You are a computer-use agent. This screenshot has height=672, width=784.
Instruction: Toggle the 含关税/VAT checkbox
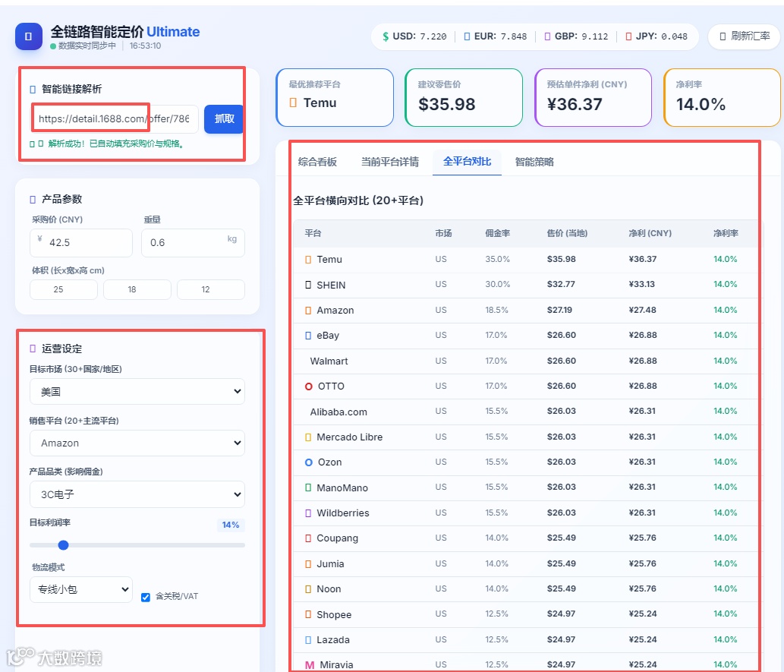tap(146, 597)
